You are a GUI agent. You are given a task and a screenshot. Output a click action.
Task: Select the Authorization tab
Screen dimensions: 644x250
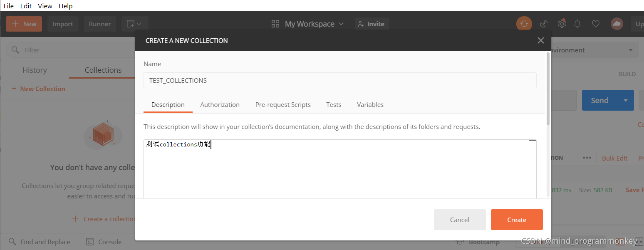(x=220, y=105)
